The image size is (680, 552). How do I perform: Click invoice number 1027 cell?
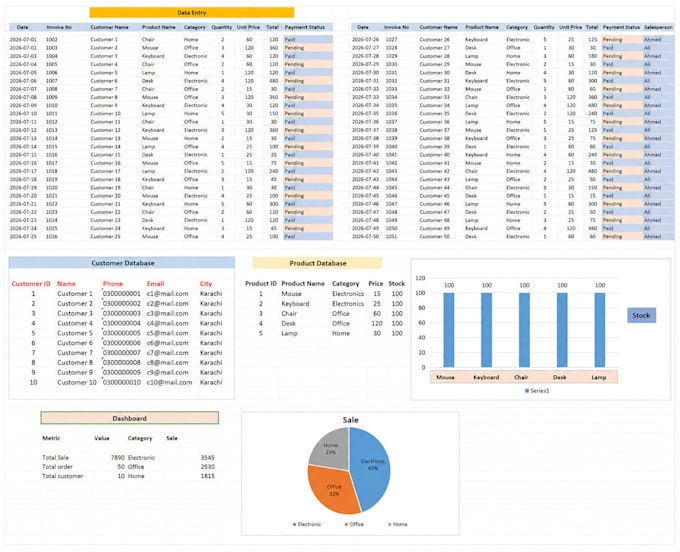pyautogui.click(x=391, y=39)
